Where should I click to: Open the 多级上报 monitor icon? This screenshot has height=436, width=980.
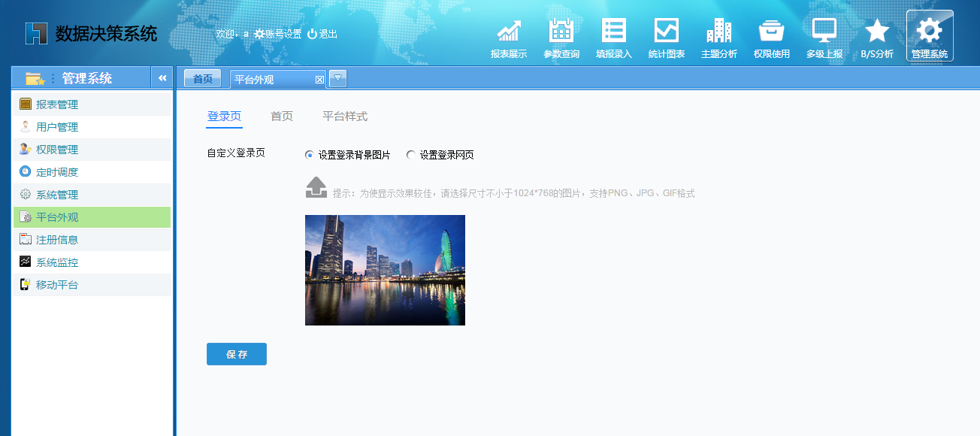pos(824,30)
